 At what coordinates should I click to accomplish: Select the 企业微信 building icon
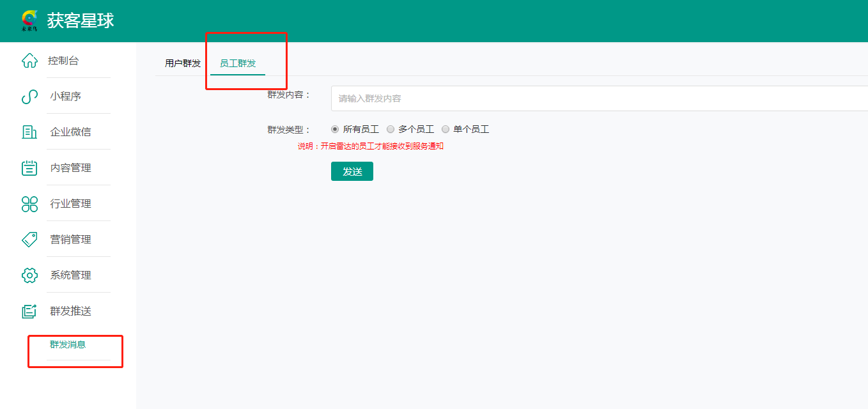[x=29, y=132]
